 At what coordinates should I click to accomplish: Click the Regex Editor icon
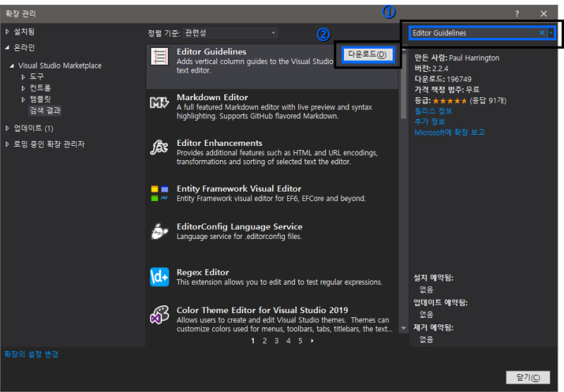[159, 277]
